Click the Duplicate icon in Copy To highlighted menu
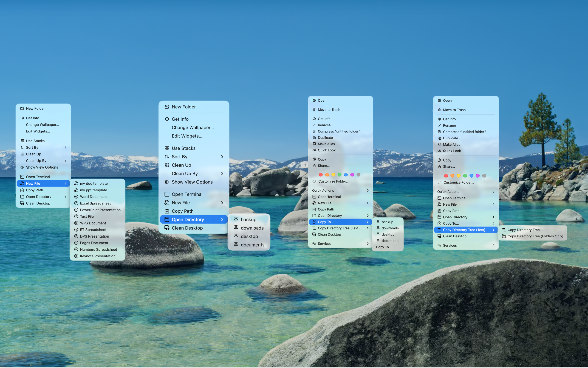The height and width of the screenshot is (368, 588). click(314, 138)
